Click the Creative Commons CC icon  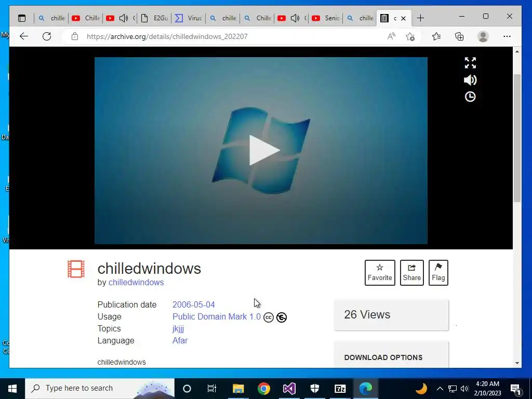[269, 317]
